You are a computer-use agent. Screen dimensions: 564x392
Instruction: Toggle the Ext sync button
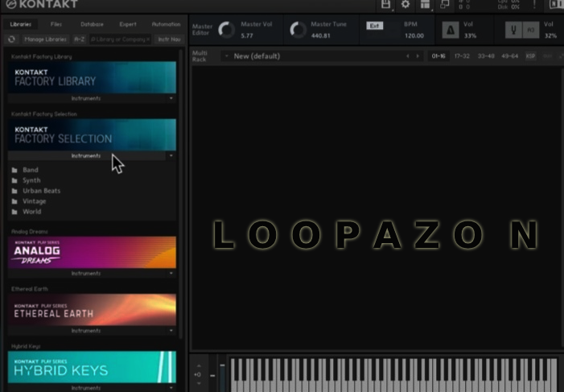point(374,26)
